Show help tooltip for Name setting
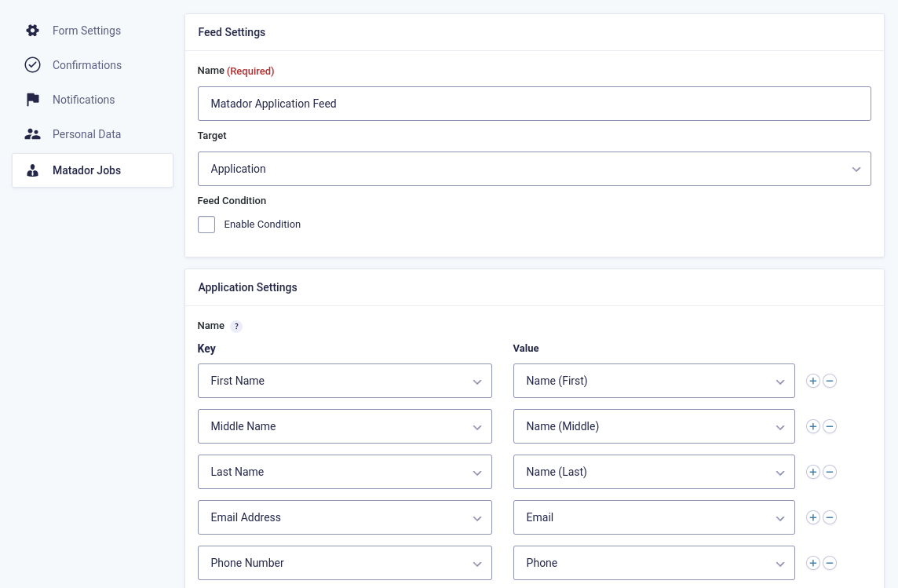Image resolution: width=898 pixels, height=588 pixels. [236, 327]
